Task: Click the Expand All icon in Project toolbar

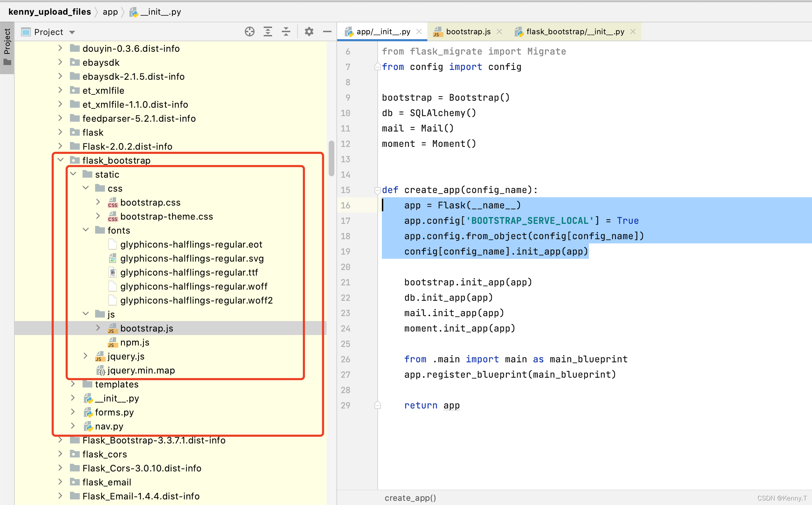Action: (268, 32)
